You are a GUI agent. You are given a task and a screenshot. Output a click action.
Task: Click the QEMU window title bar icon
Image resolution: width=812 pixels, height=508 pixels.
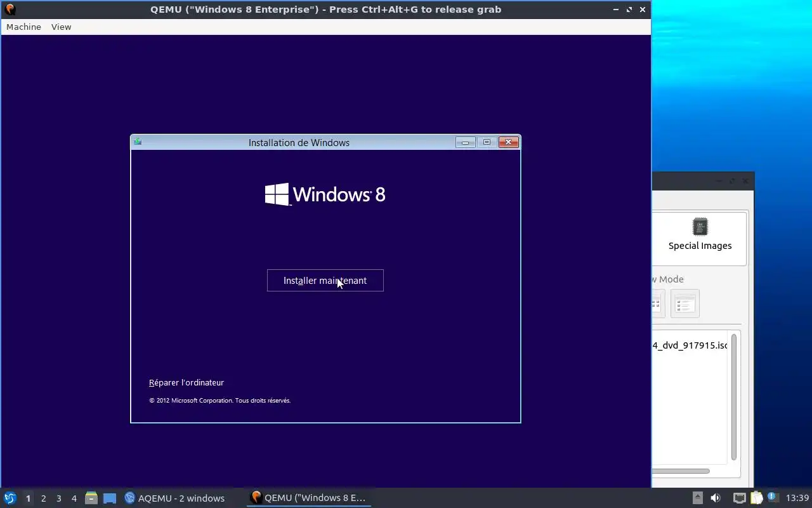[x=10, y=10]
